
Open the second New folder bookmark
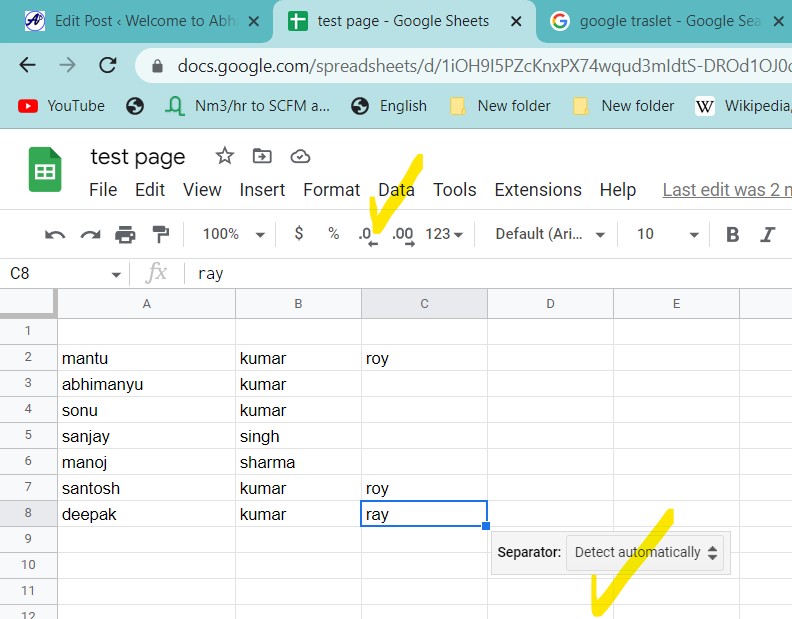pos(624,106)
